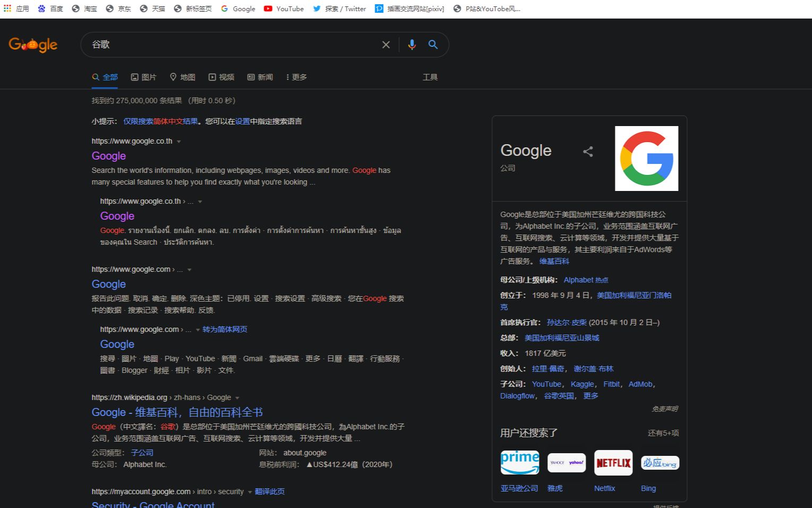Click Alphabet parent company link
The image size is (812, 508).
(x=579, y=280)
